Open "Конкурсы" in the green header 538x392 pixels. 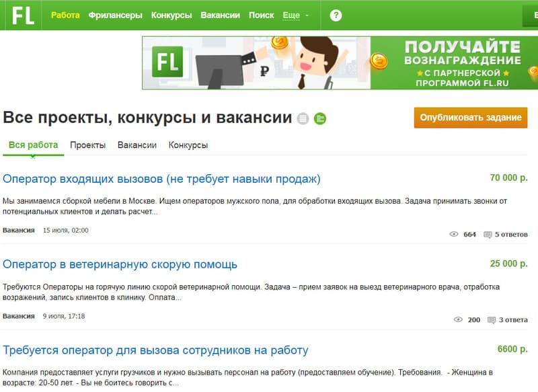pos(171,15)
